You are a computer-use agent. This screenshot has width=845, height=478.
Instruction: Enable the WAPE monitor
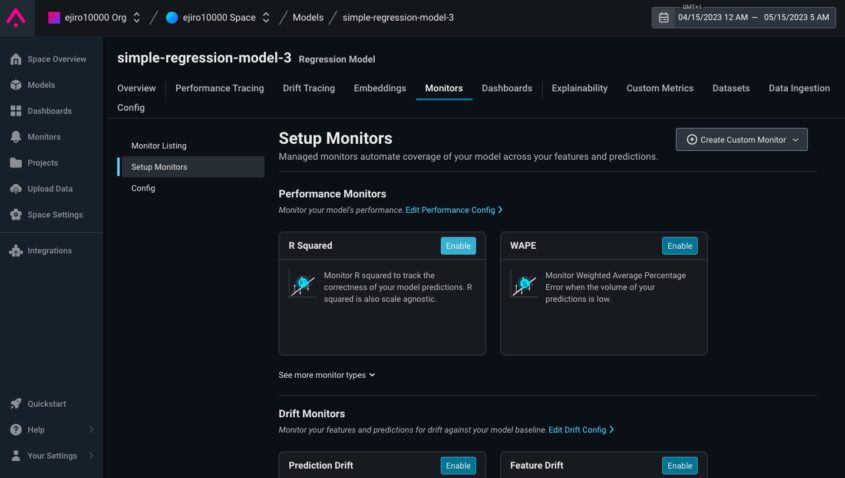679,246
